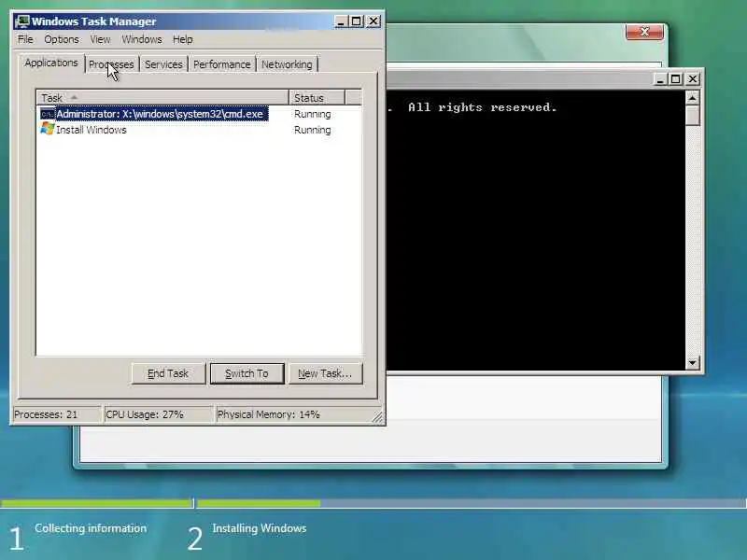Click the Processes: 21 status bar entry
This screenshot has width=747, height=560.
[56, 414]
